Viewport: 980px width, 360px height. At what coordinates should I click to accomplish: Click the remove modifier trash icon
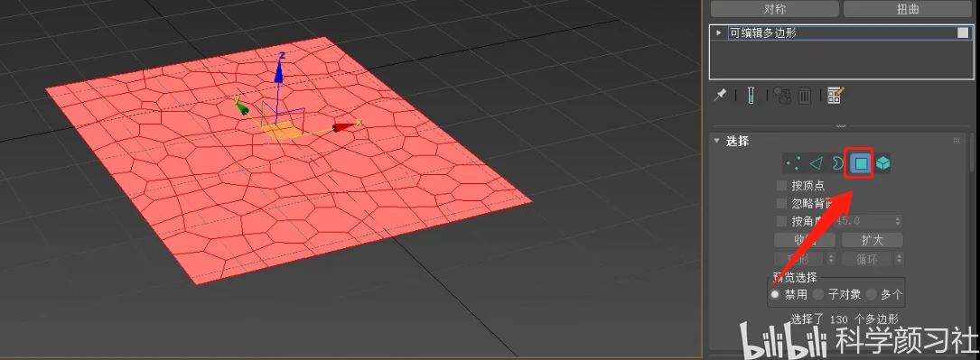pyautogui.click(x=805, y=96)
